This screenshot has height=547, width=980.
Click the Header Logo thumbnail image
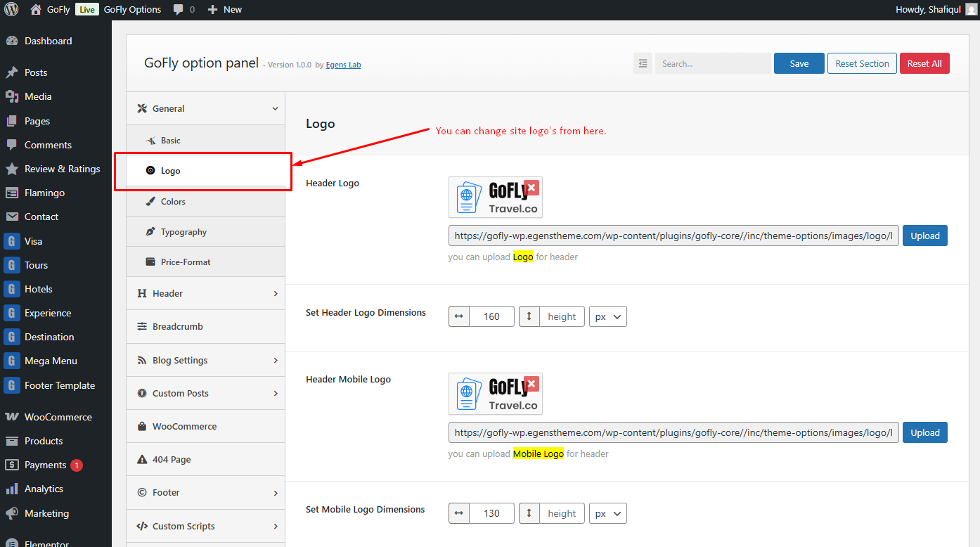496,198
